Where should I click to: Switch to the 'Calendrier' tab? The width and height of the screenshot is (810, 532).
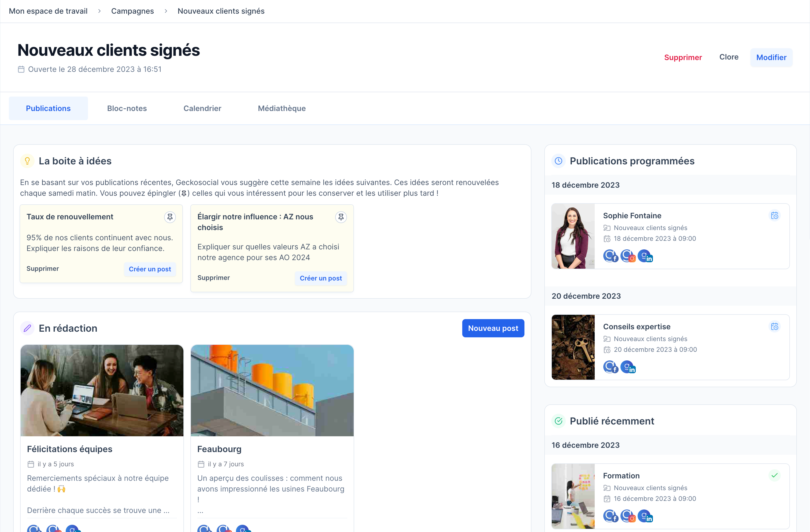202,108
